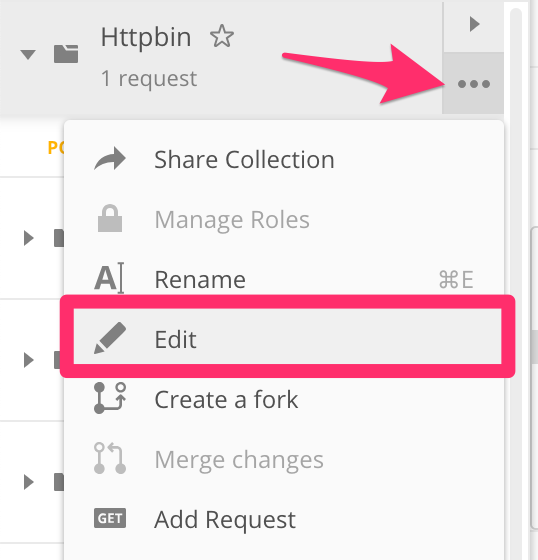Click the Edit pencil icon

tap(110, 338)
